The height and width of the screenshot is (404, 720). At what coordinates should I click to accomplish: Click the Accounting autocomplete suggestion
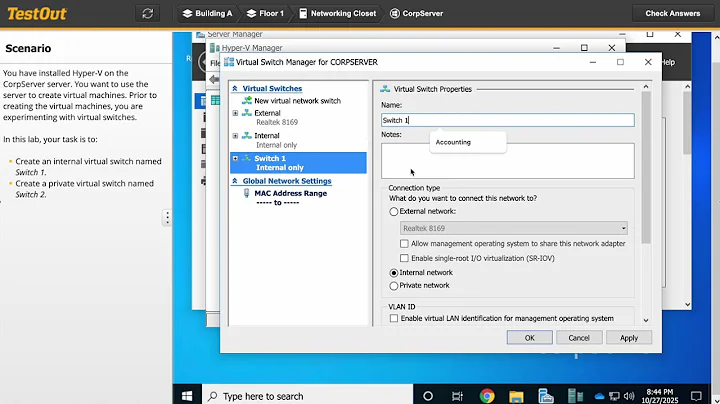click(x=468, y=142)
